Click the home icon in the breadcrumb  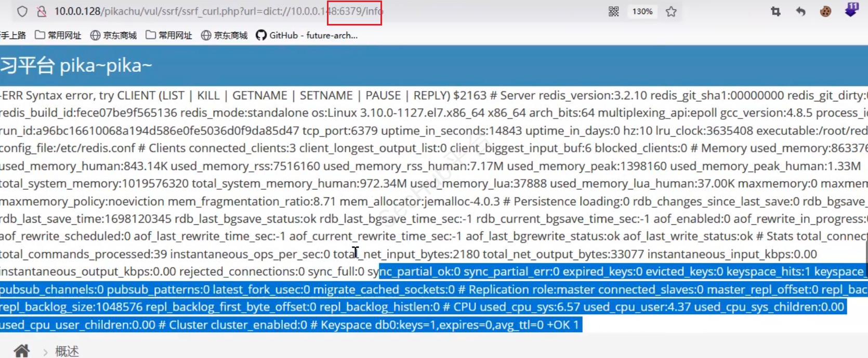point(21,351)
